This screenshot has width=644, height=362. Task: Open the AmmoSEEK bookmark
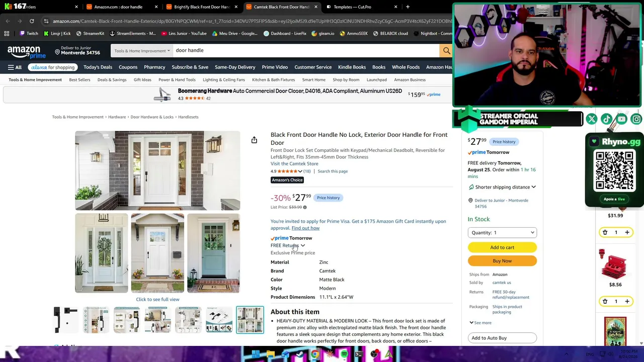[353, 34]
